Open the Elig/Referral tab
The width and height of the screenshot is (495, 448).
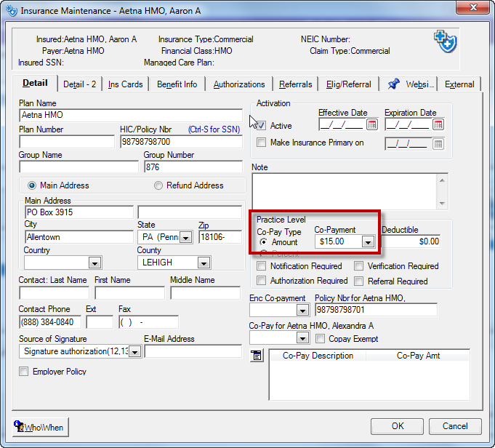tap(348, 84)
